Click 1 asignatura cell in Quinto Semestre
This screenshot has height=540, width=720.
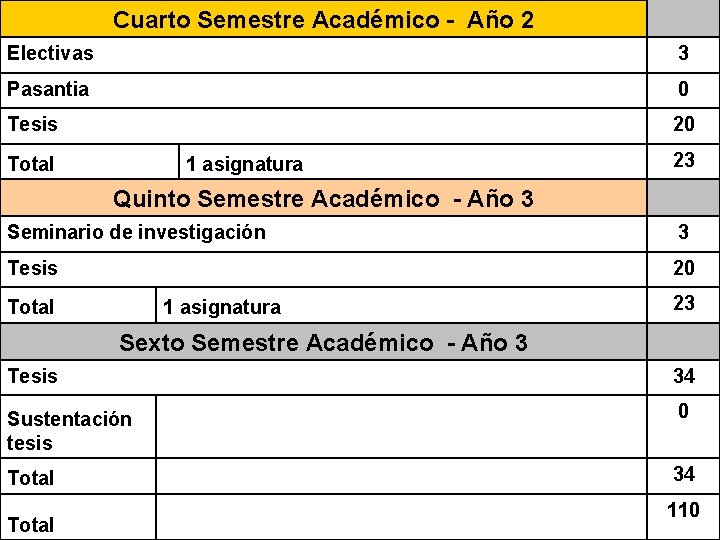(x=401, y=305)
